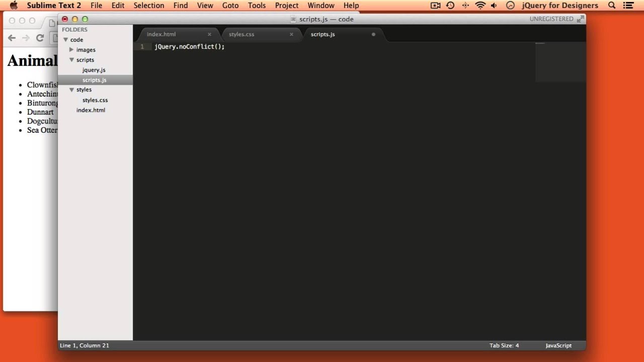The height and width of the screenshot is (362, 644).
Task: Close the styles.css tab
Action: pos(291,34)
